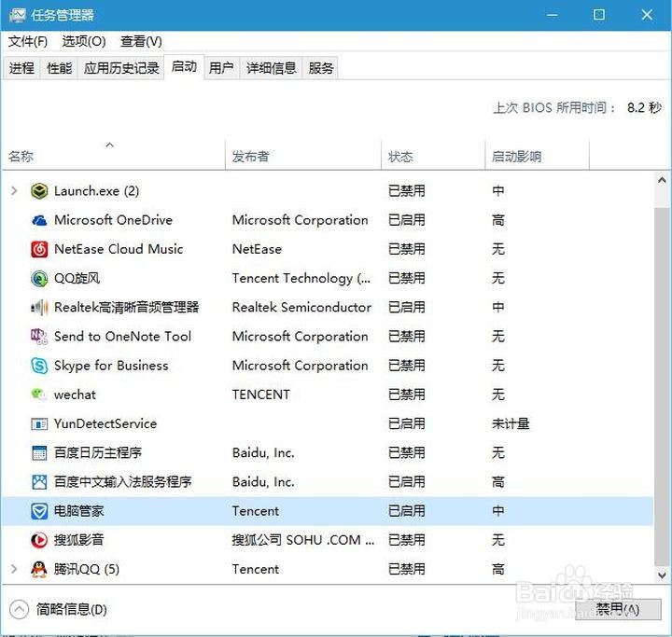Click the scrollbar up arrow
Screen dimensions: 672x637
coord(662,180)
